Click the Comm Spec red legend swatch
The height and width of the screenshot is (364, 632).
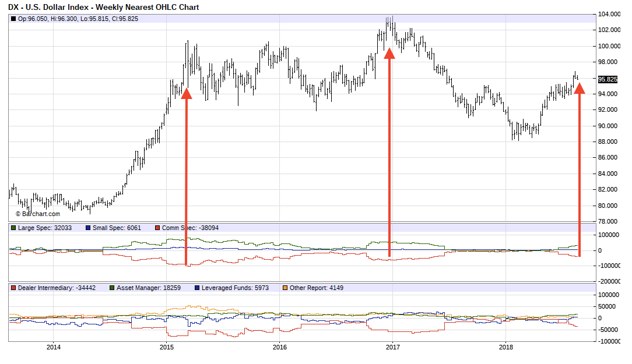[157, 228]
